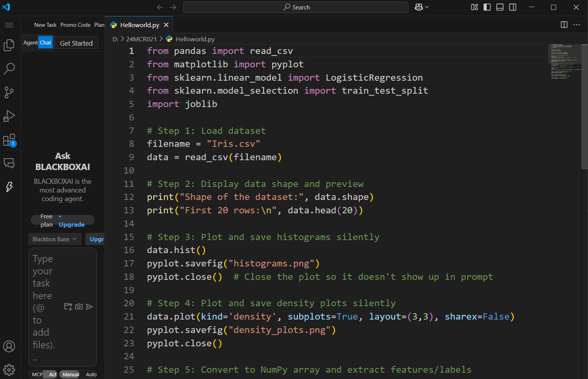Click "histograms.png" string on line 17

click(x=271, y=263)
